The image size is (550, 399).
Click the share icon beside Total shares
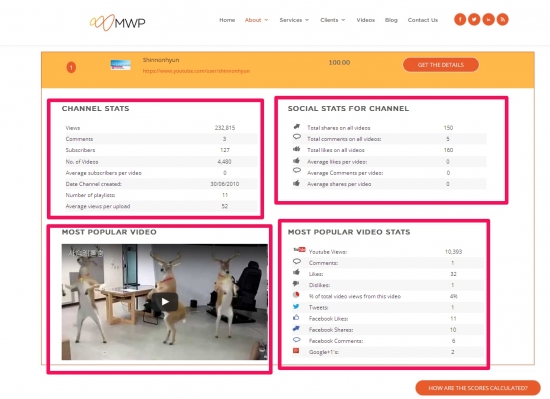click(297, 127)
